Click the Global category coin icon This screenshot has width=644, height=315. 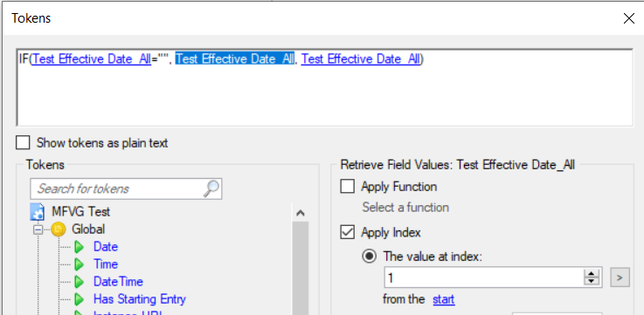coord(59,229)
